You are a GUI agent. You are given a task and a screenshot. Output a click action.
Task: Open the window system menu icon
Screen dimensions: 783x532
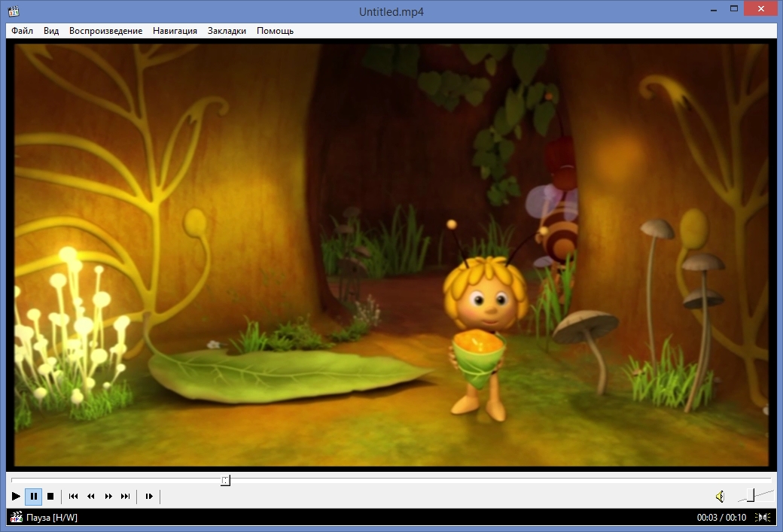coord(14,11)
